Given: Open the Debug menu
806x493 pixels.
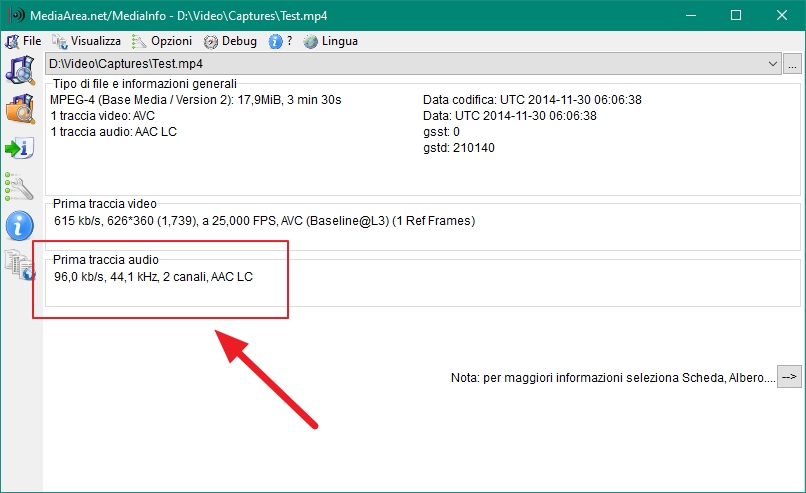Looking at the screenshot, I should point(230,41).
